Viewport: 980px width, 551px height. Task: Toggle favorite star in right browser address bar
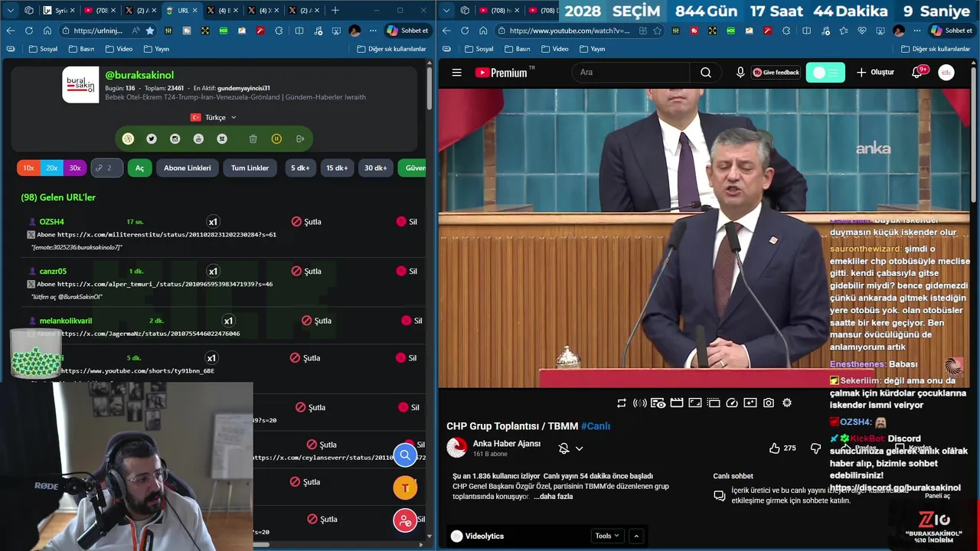point(657,31)
